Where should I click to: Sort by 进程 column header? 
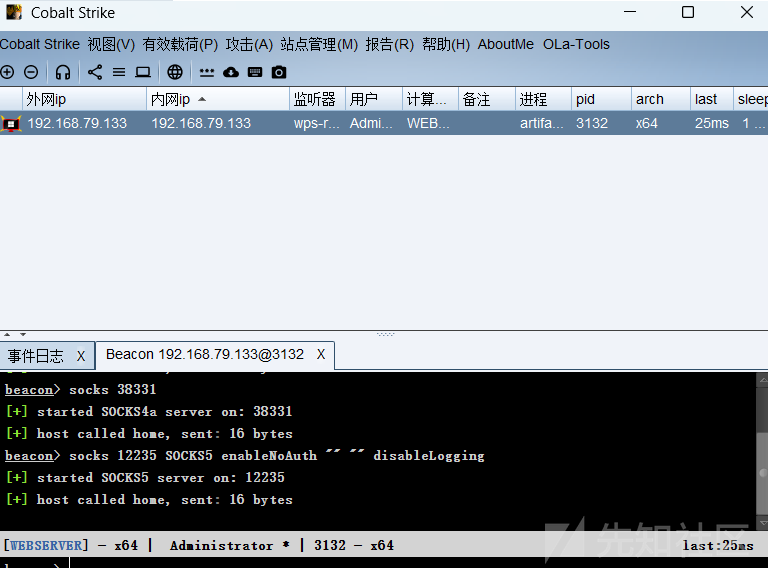pyautogui.click(x=543, y=99)
